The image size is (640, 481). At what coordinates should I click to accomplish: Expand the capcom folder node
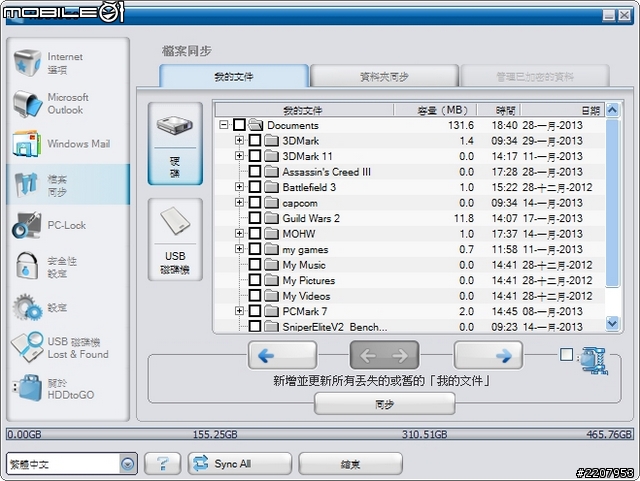click(239, 202)
